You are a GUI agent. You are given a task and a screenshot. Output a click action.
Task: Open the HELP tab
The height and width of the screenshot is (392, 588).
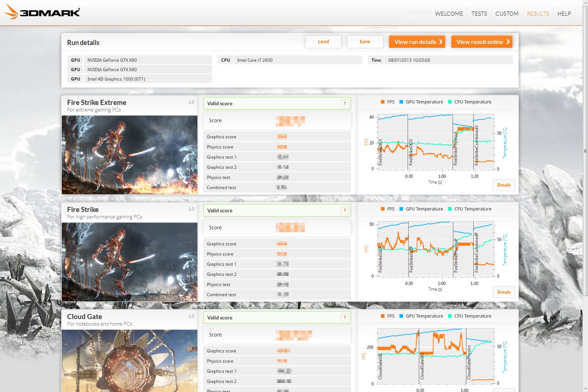(x=564, y=14)
